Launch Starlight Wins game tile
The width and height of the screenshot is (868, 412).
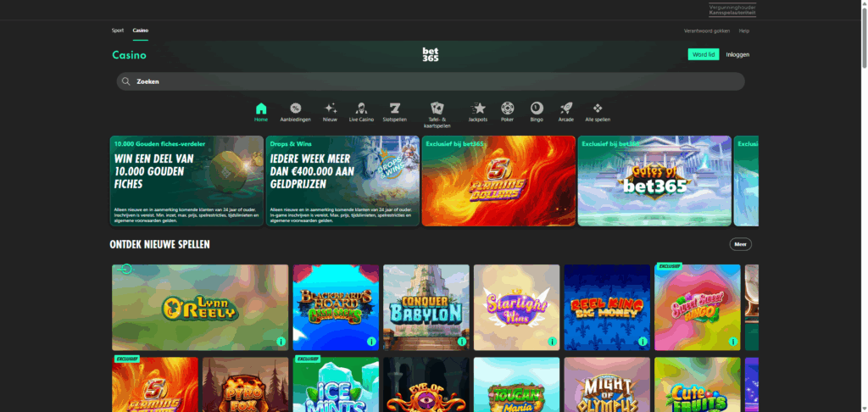coord(516,308)
